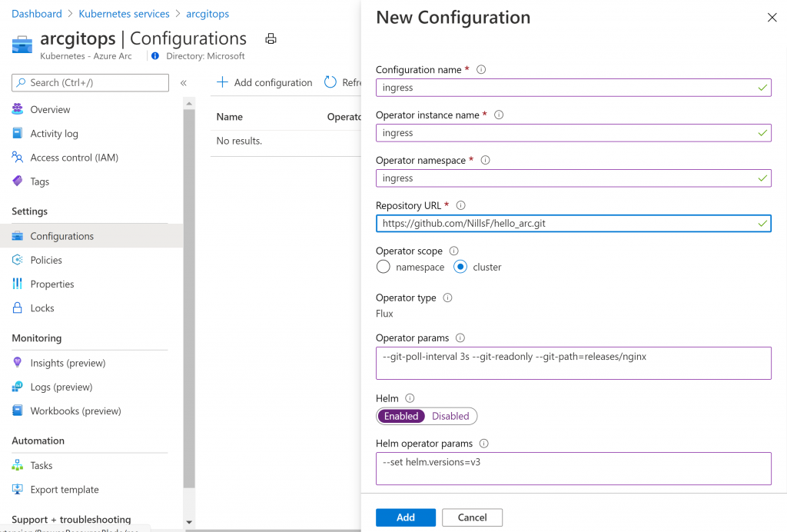The height and width of the screenshot is (532, 787).
Task: Close the New Configuration panel
Action: [772, 18]
